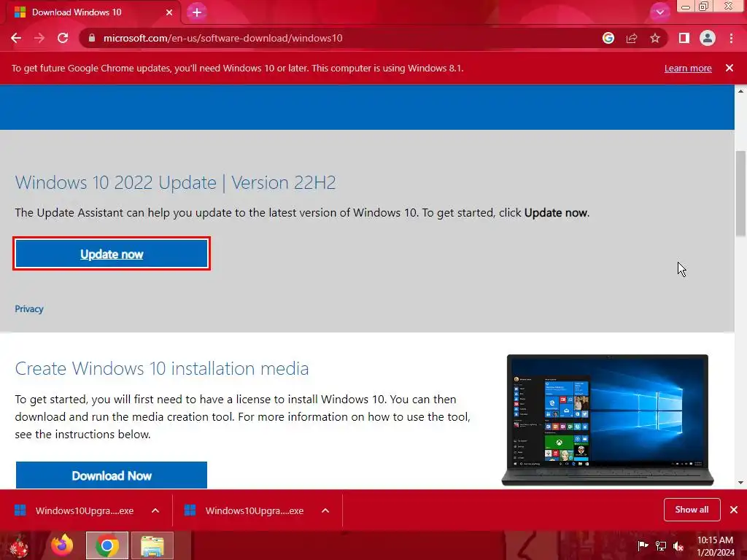Click Show all downloads
This screenshot has height=560, width=747.
[692, 510]
